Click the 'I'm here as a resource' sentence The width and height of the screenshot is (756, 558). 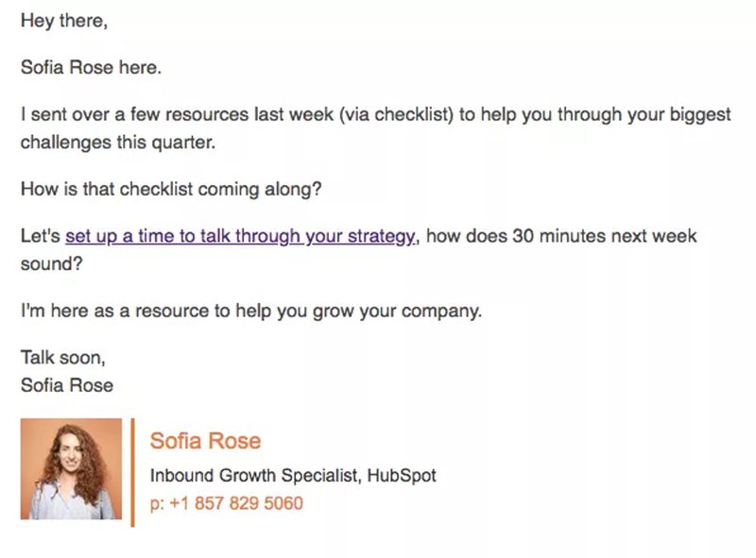[250, 312]
